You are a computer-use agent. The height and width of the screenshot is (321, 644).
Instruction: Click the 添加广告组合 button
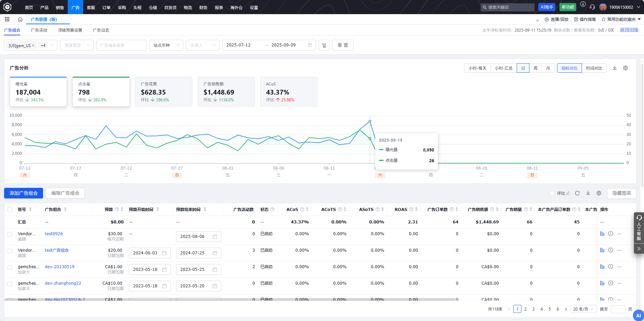(24, 193)
